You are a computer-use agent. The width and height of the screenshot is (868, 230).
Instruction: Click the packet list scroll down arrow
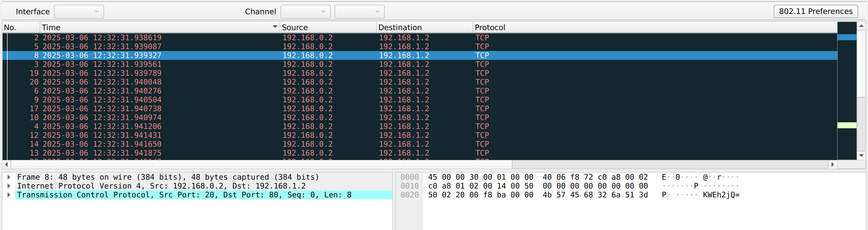861,155
